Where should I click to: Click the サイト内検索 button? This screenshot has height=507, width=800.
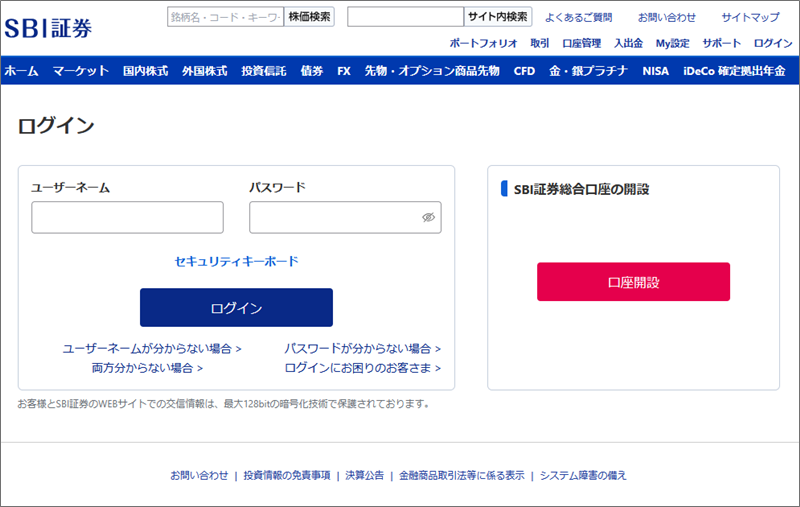[x=498, y=17]
